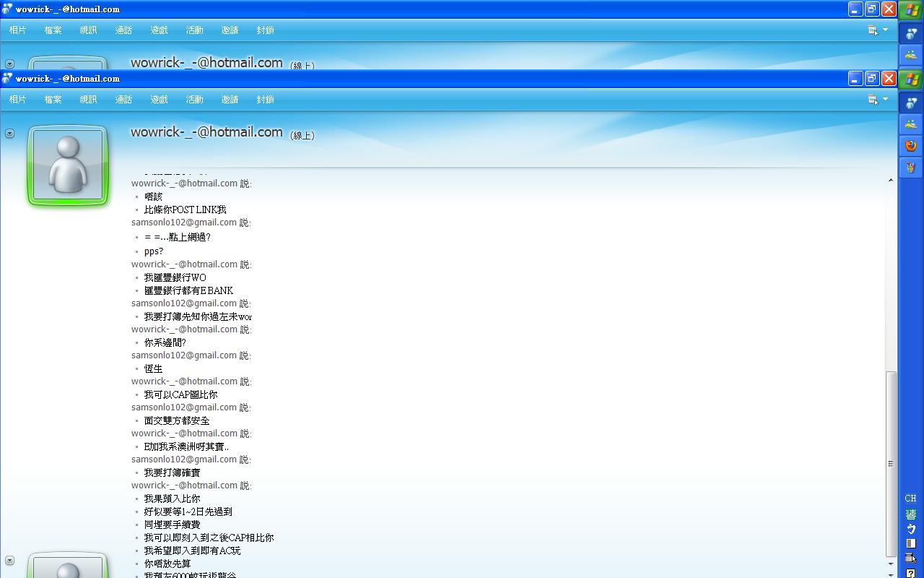
Task: Open Firefox from the taskbar
Action: pyautogui.click(x=911, y=146)
